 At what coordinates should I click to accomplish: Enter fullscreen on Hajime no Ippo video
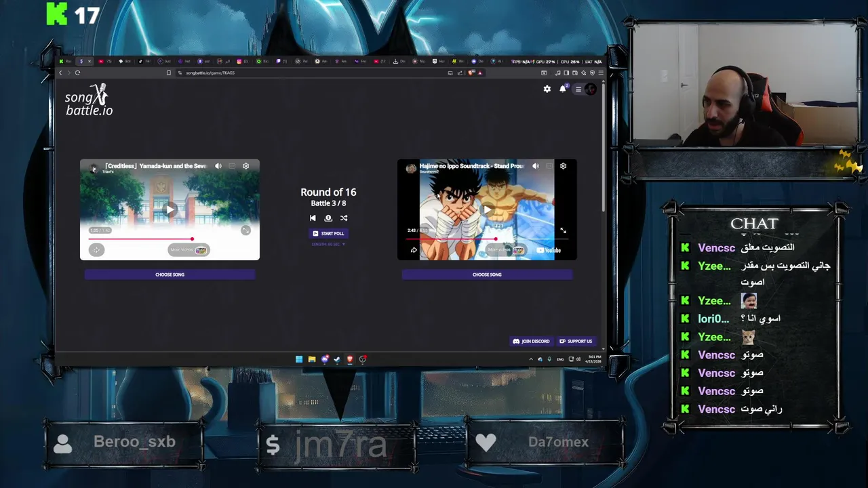tap(563, 230)
